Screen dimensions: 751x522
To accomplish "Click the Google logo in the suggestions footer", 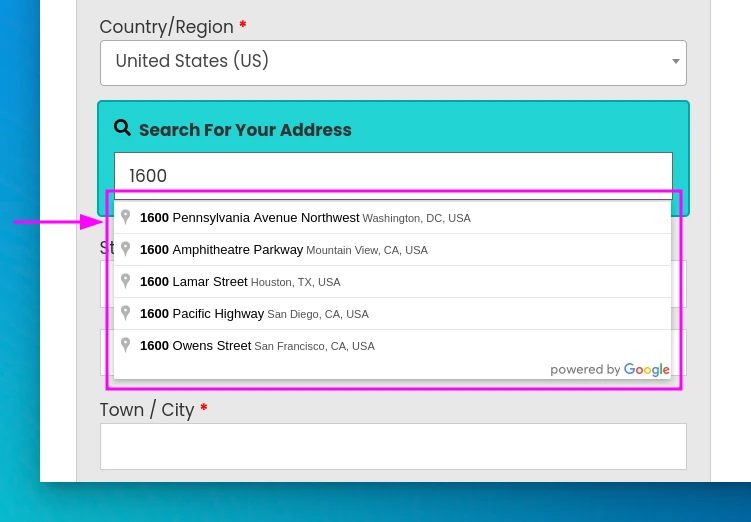I will click(647, 370).
